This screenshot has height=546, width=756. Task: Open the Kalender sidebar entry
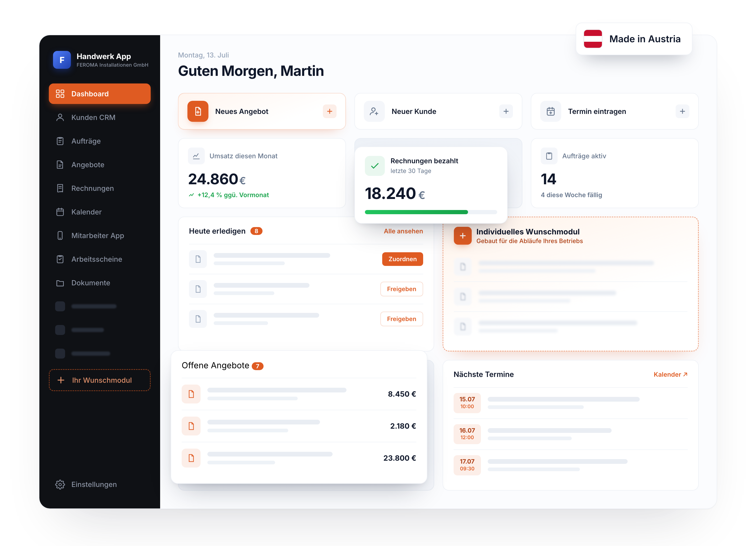[x=99, y=212]
